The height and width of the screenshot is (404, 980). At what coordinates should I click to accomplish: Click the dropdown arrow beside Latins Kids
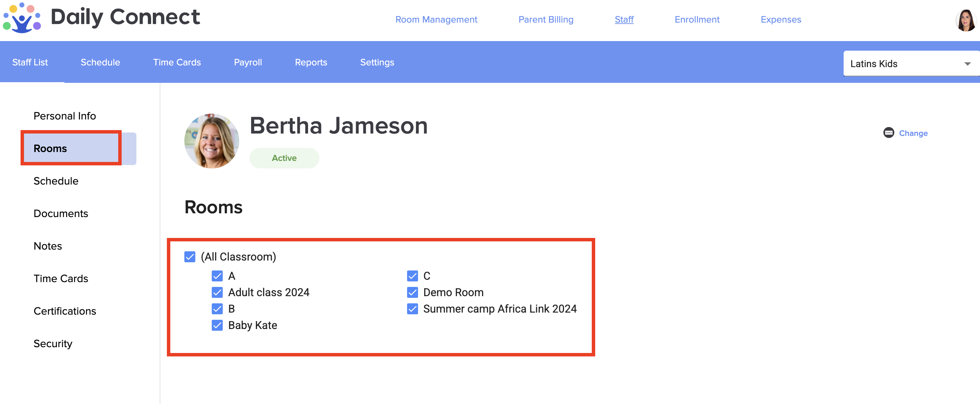coord(967,64)
